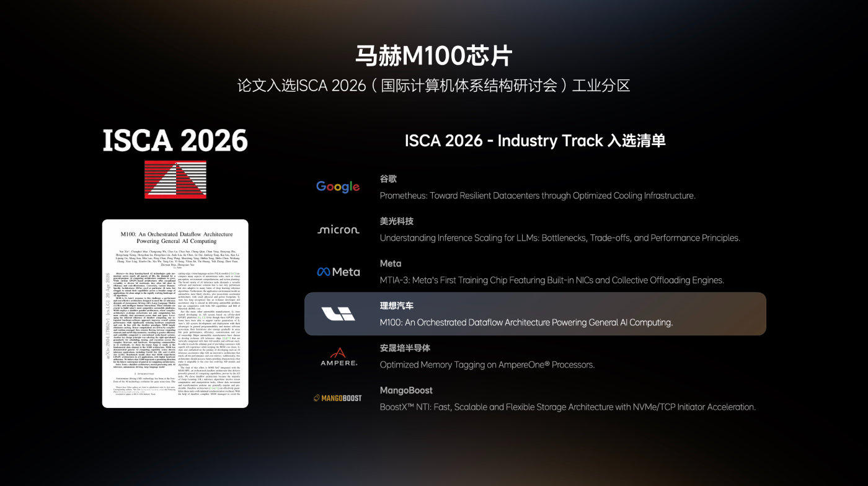This screenshot has height=486, width=868.
Task: Click the MangoBoost company name label
Action: [406, 391]
